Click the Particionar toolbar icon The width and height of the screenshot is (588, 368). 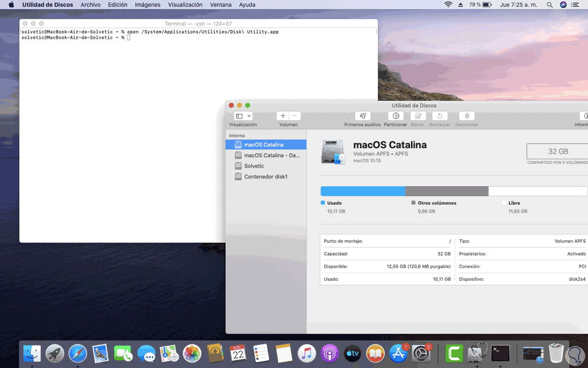(x=396, y=116)
